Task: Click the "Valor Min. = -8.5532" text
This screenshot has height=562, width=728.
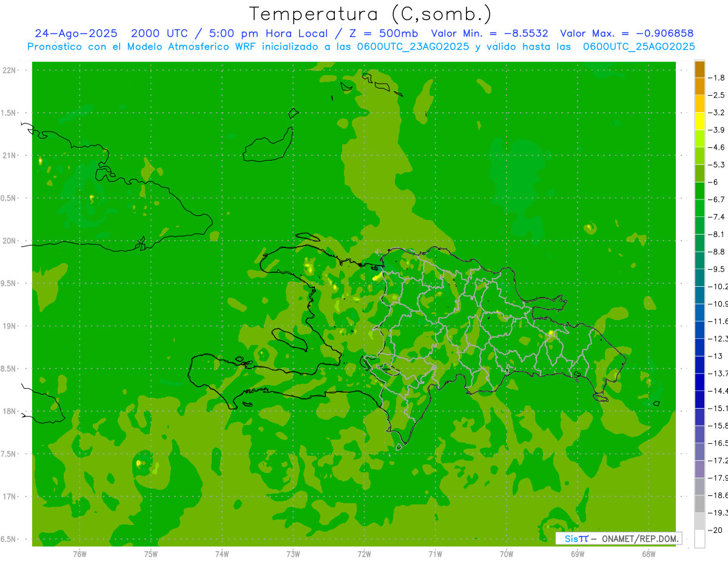Action: click(x=490, y=34)
